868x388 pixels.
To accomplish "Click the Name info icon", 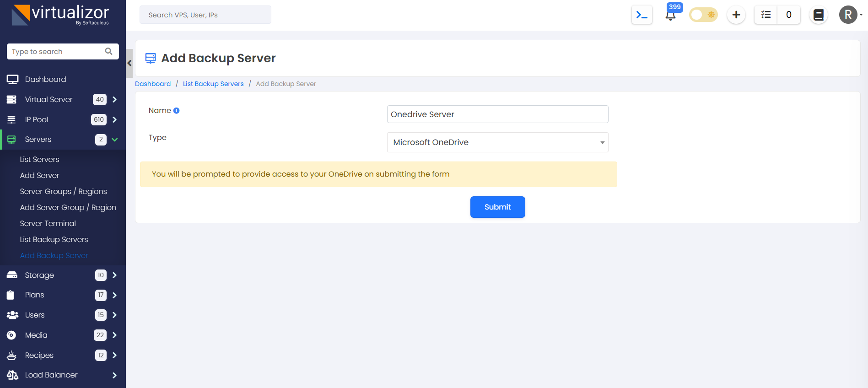I will point(176,111).
